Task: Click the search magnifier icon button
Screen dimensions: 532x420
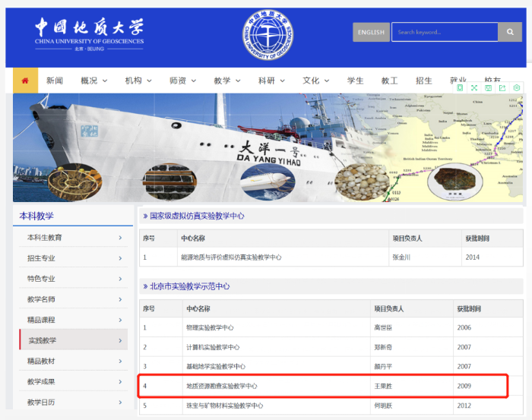Action: pyautogui.click(x=509, y=32)
